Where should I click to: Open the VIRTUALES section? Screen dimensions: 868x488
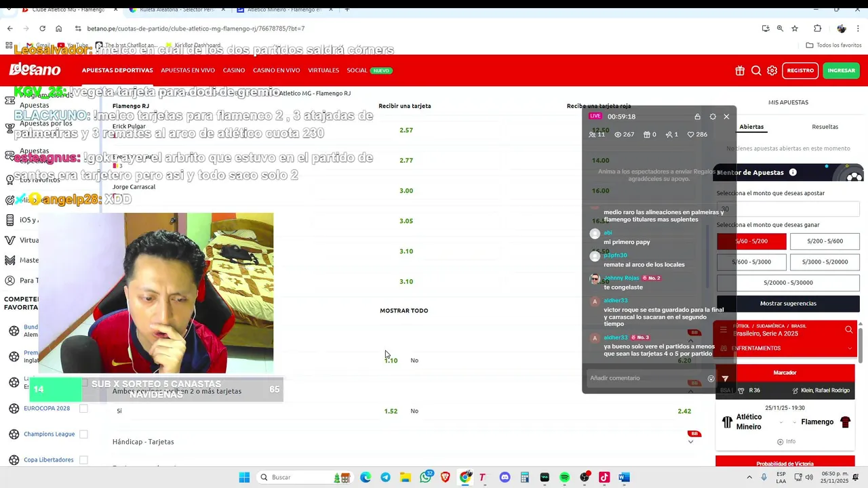click(323, 70)
